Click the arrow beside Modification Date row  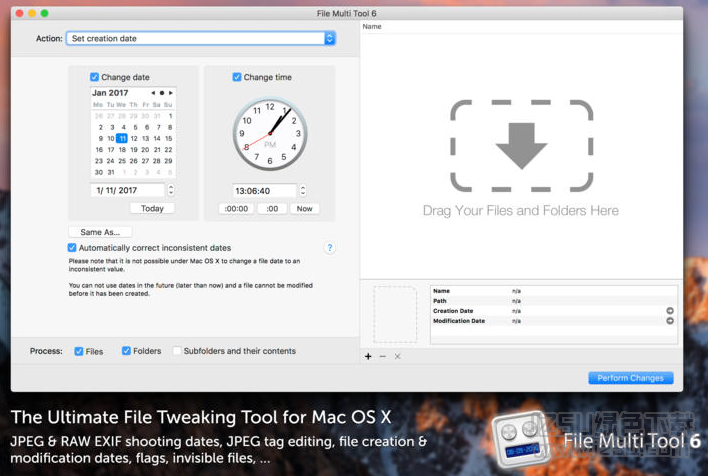pyautogui.click(x=669, y=321)
